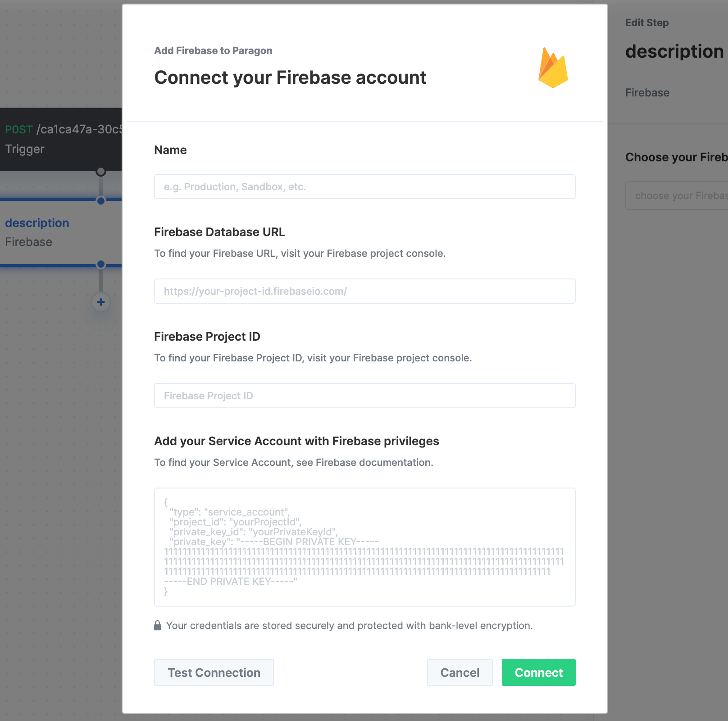Click the Firebase project console help text under URL
The width and height of the screenshot is (728, 721).
click(300, 253)
